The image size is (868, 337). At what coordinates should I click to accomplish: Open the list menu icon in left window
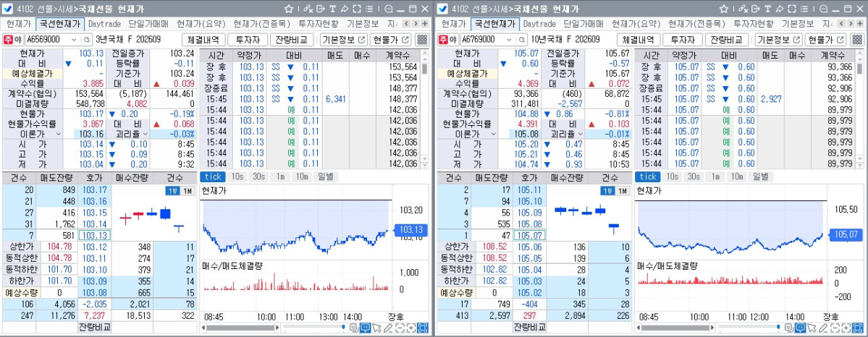point(369,9)
